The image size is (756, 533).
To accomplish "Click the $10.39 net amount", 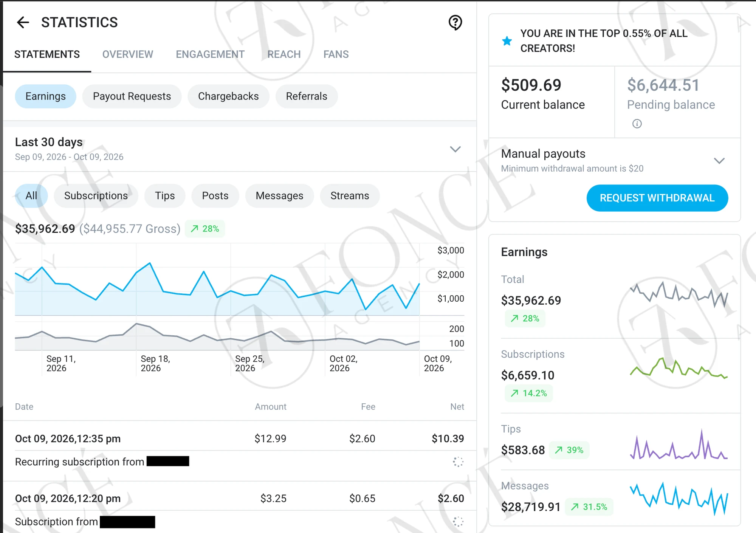I will coord(448,438).
